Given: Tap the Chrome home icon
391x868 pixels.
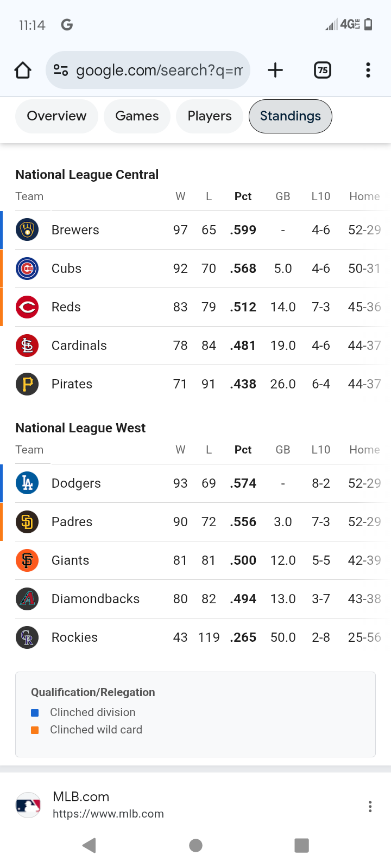Looking at the screenshot, I should pyautogui.click(x=23, y=70).
